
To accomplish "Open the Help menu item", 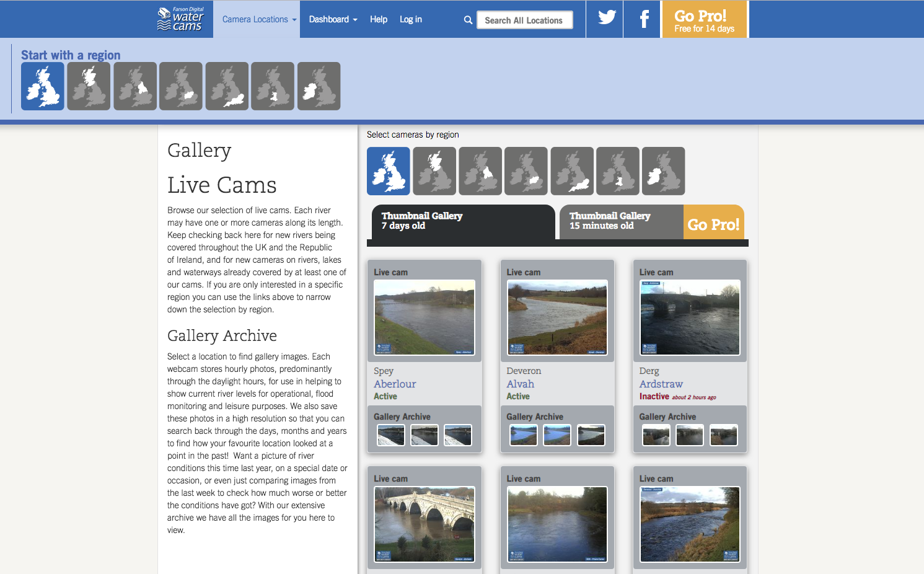I will coord(378,19).
